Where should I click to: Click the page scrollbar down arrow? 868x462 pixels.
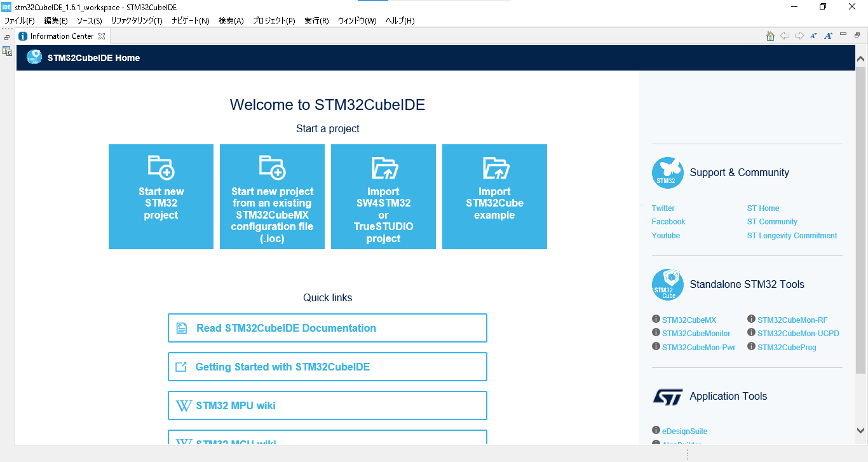(x=861, y=430)
